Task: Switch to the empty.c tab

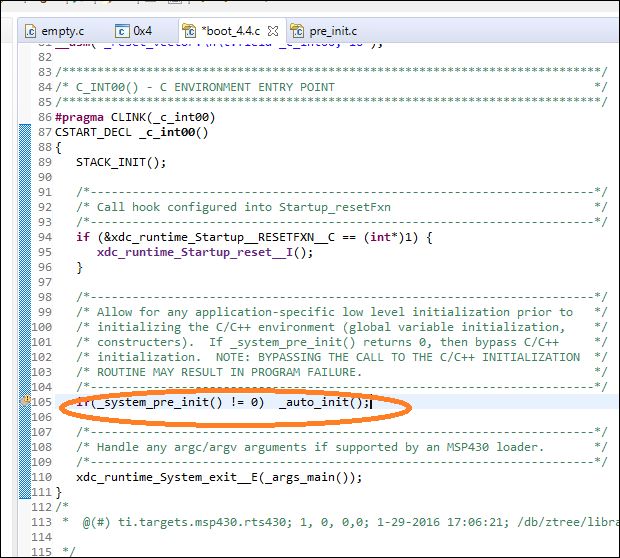Action: pyautogui.click(x=55, y=31)
